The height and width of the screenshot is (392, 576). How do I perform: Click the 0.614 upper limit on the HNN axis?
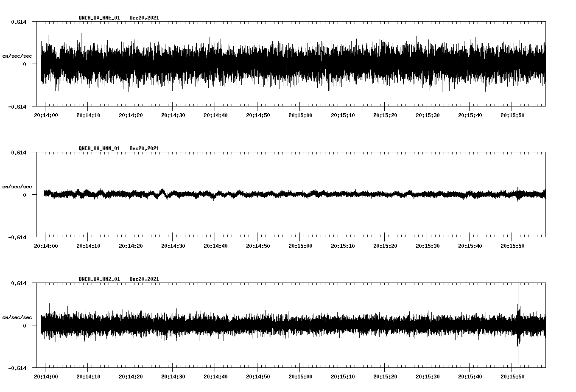coord(19,152)
